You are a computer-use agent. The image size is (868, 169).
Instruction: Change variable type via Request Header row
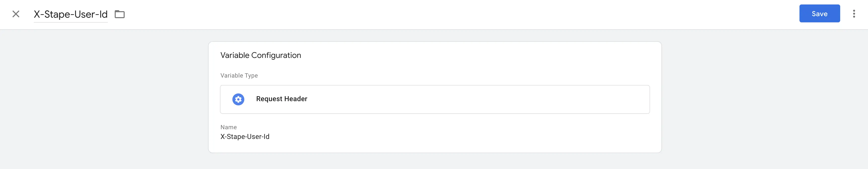[435, 99]
